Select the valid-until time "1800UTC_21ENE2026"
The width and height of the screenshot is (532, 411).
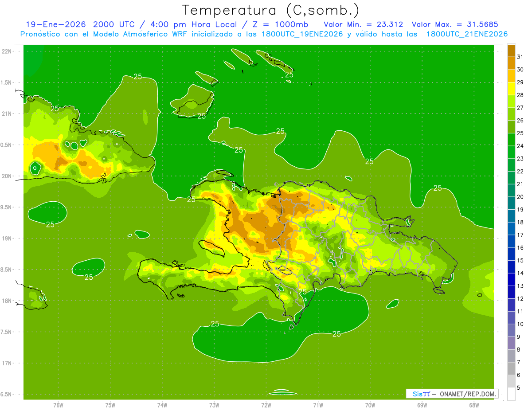467,34
